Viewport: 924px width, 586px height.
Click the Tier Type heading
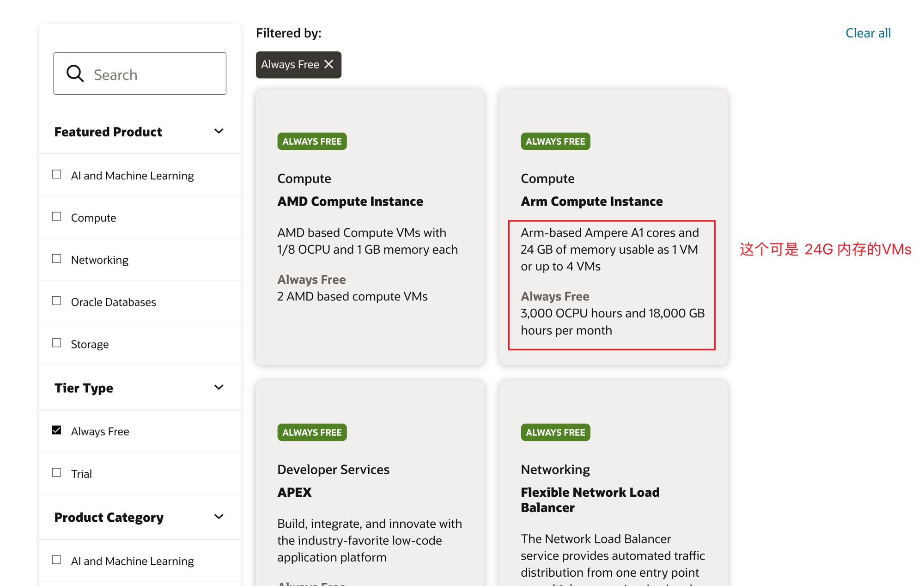[84, 388]
